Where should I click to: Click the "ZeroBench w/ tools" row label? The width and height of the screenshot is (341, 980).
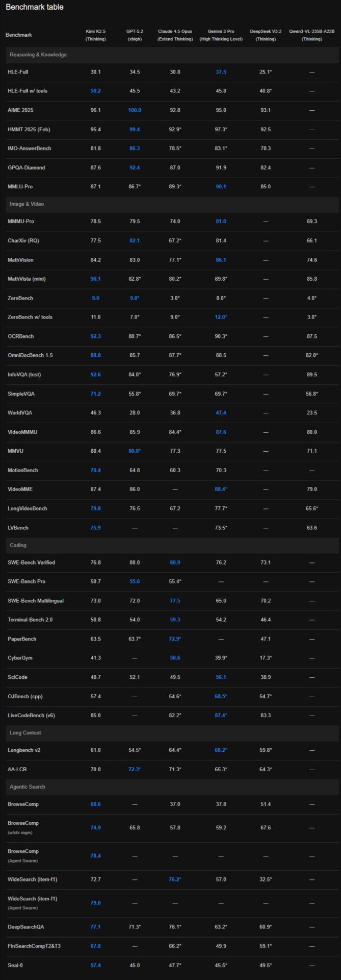30,317
